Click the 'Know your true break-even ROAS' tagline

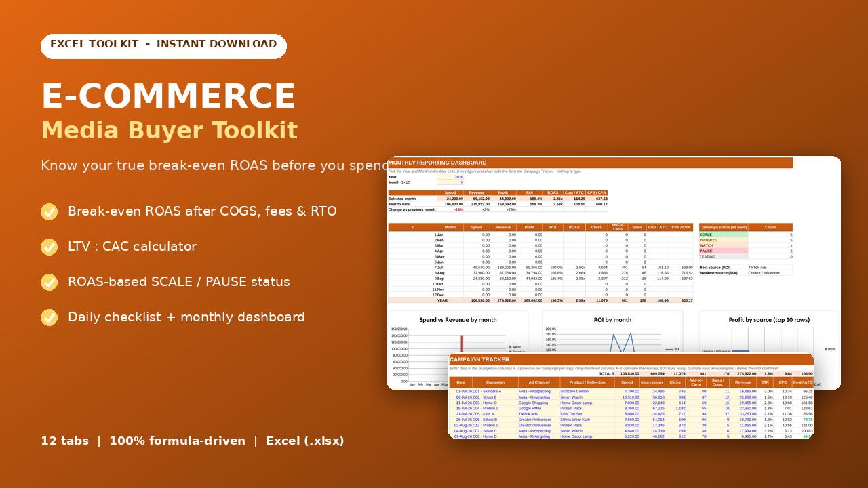click(216, 166)
